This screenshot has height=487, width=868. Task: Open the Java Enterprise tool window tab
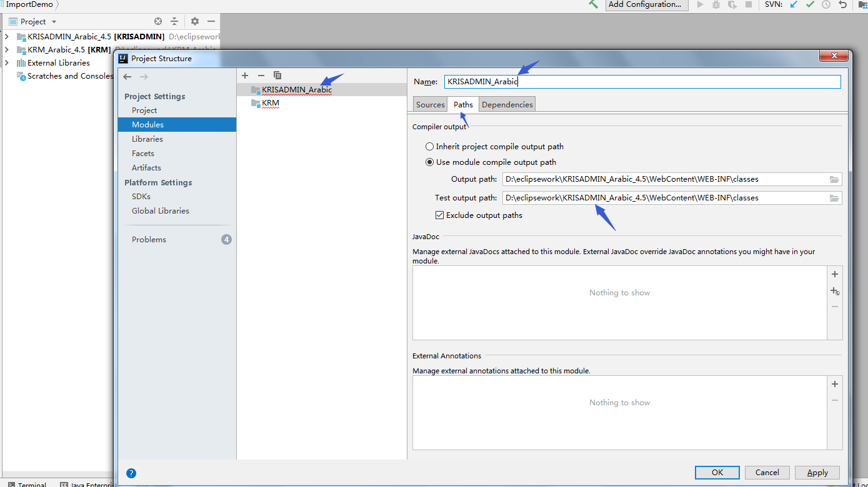tap(87, 484)
